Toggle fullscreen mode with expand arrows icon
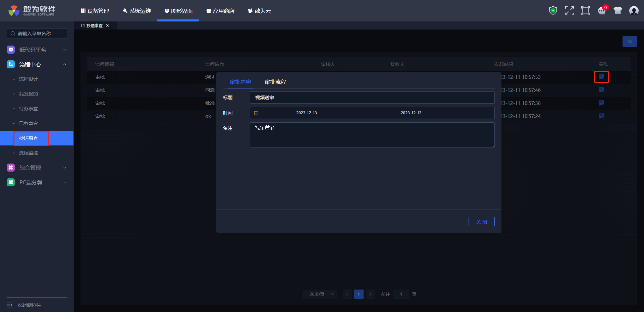This screenshot has height=312, width=644. click(569, 11)
